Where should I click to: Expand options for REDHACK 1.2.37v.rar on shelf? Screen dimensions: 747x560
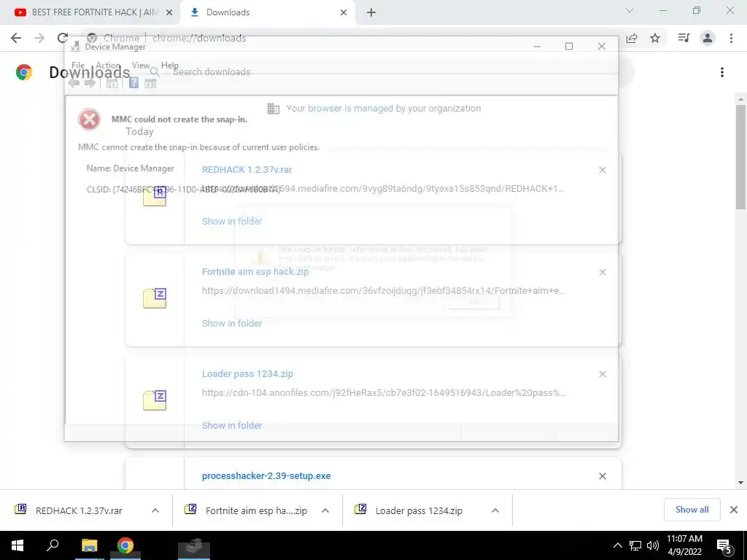click(155, 510)
